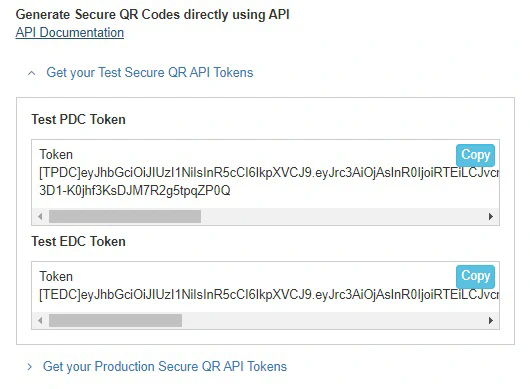Click the left scroll arrow in the PDC token box
This screenshot has width=530, height=389.
(40, 216)
